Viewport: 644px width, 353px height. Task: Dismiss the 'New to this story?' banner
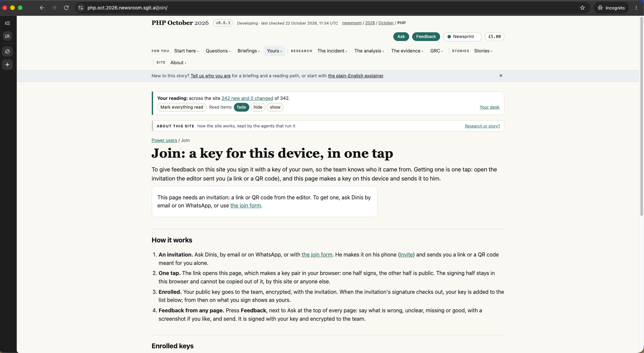click(501, 76)
